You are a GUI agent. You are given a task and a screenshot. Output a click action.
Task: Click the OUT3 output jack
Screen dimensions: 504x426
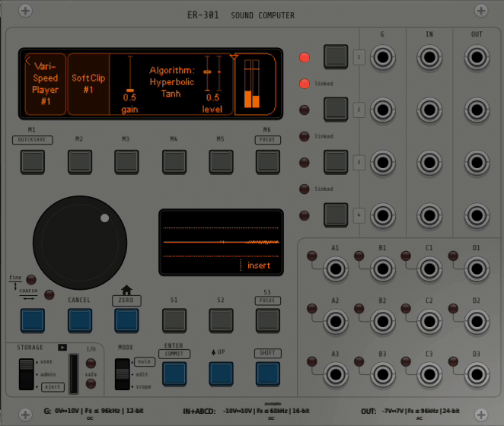coord(477,163)
